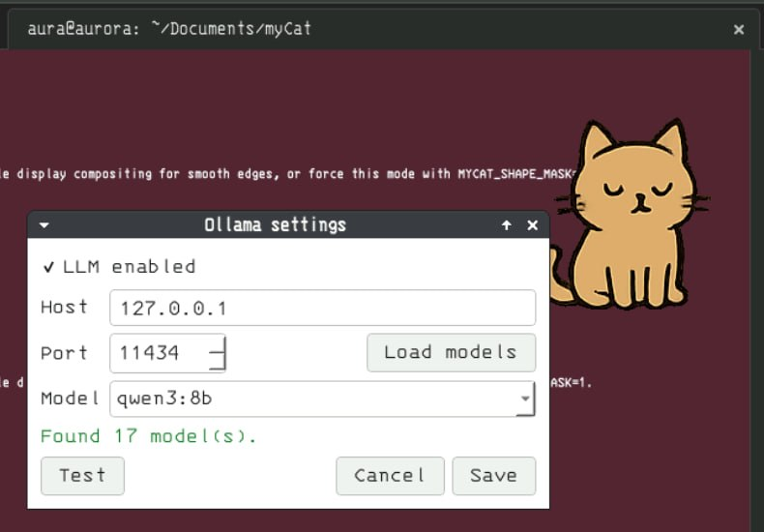764x532 pixels.
Task: Save the Ollama settings
Action: point(493,476)
